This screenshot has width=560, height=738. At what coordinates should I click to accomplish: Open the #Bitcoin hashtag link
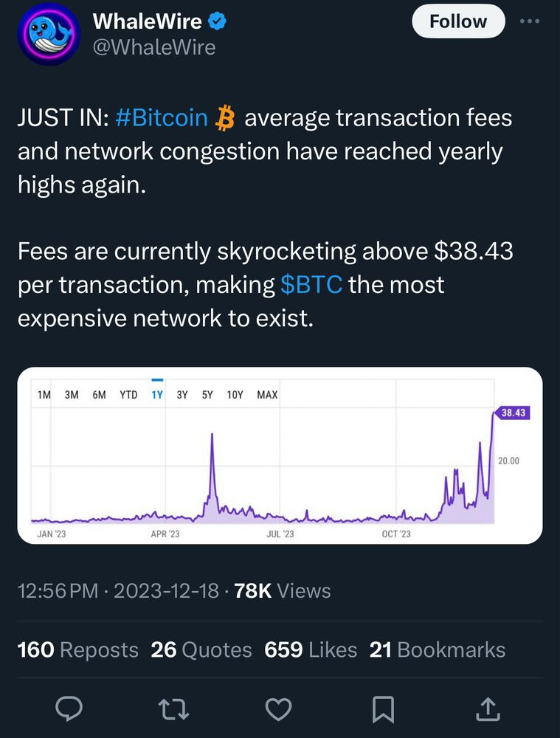tap(161, 118)
